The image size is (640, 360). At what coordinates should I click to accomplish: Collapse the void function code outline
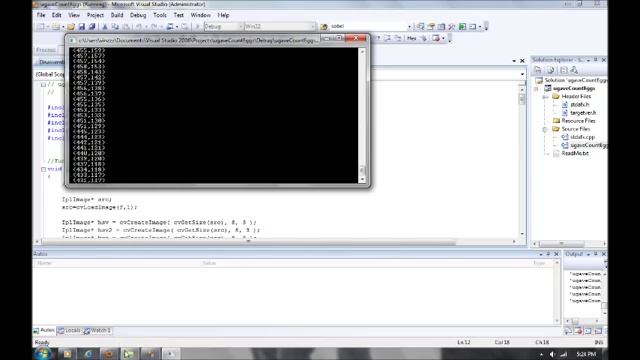43,169
